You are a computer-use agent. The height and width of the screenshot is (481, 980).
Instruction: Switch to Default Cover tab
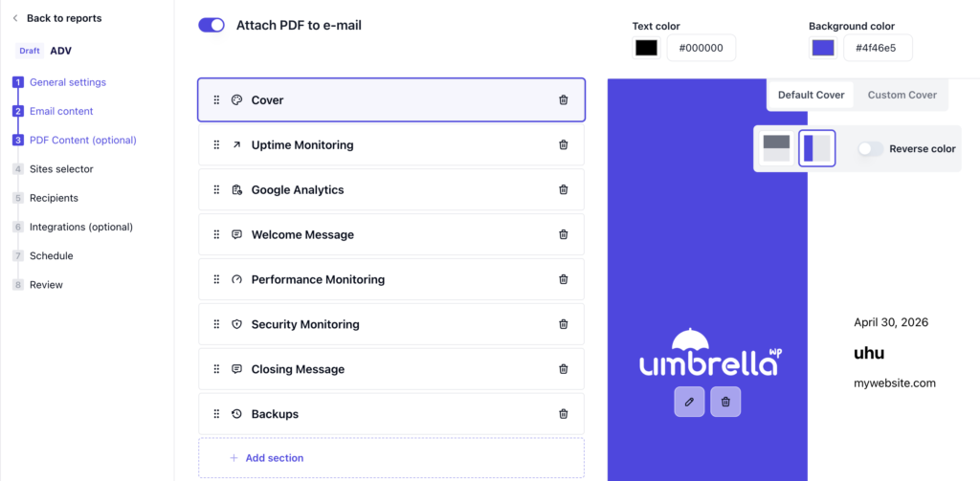[812, 95]
